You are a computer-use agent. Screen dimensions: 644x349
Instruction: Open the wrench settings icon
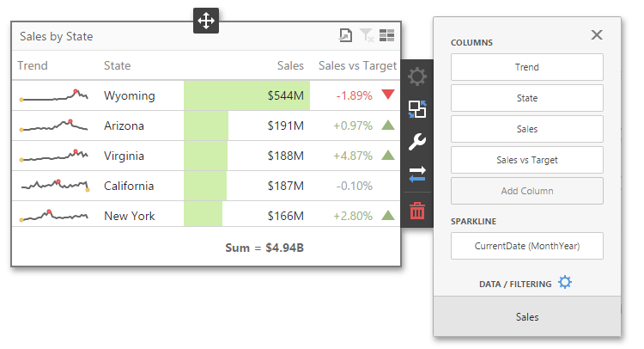[417, 143]
